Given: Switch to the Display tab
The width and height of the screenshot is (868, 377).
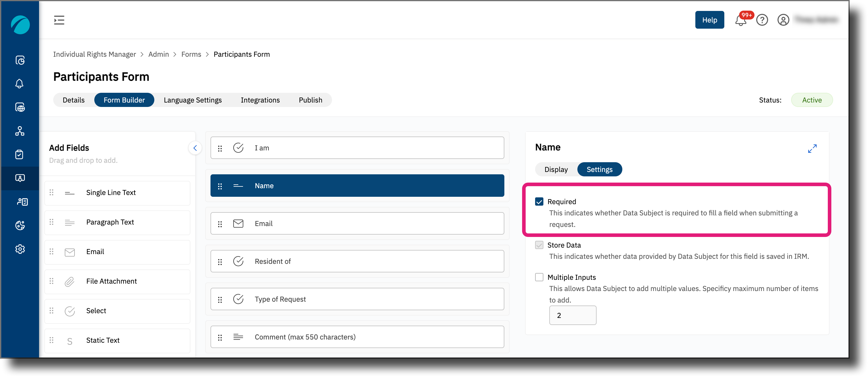Looking at the screenshot, I should [x=556, y=169].
